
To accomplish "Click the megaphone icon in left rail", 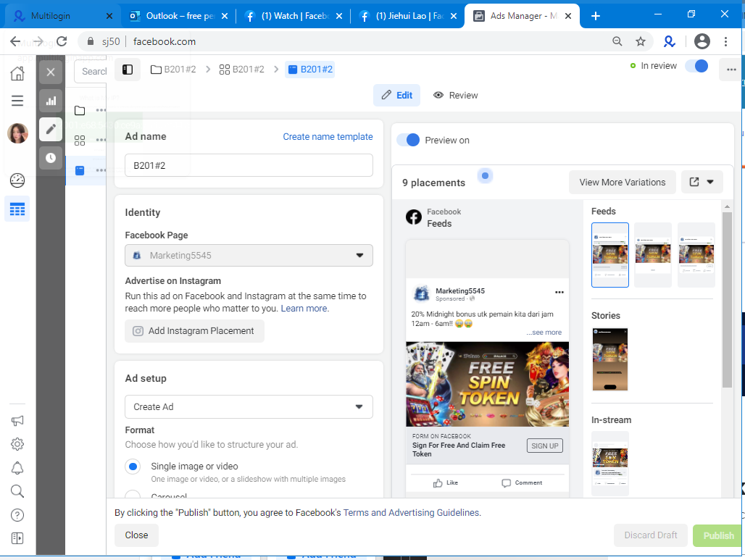I will [x=17, y=421].
